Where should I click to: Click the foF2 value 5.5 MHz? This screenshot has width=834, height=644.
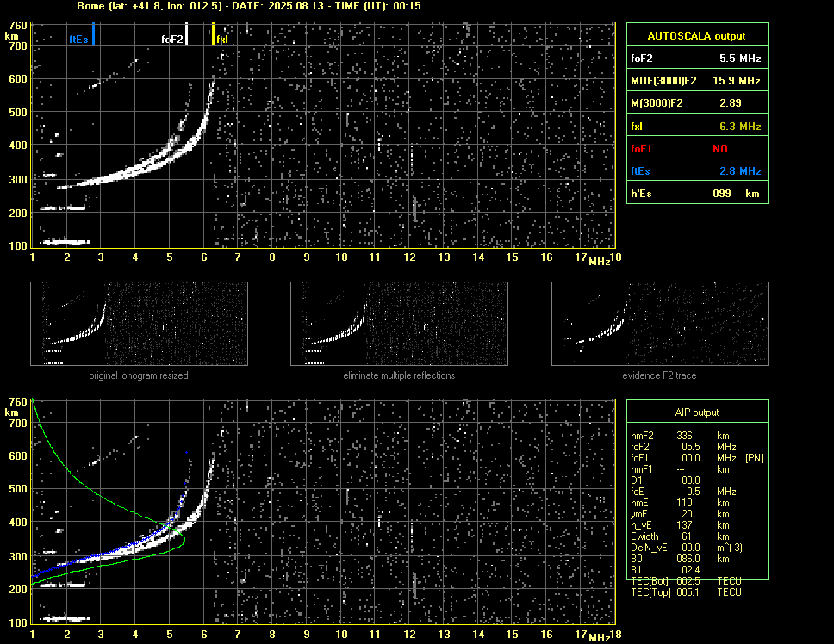tap(740, 59)
